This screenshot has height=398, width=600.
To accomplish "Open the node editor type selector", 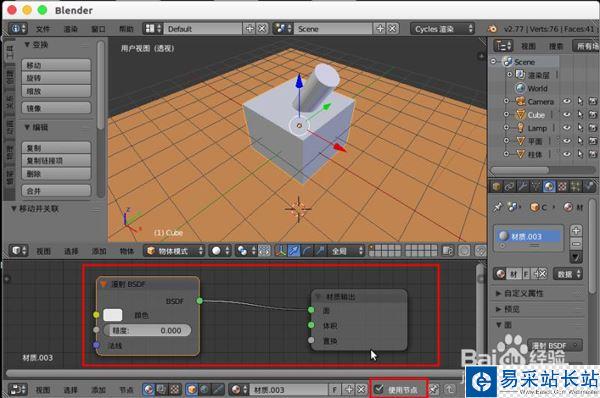I will (x=18, y=390).
